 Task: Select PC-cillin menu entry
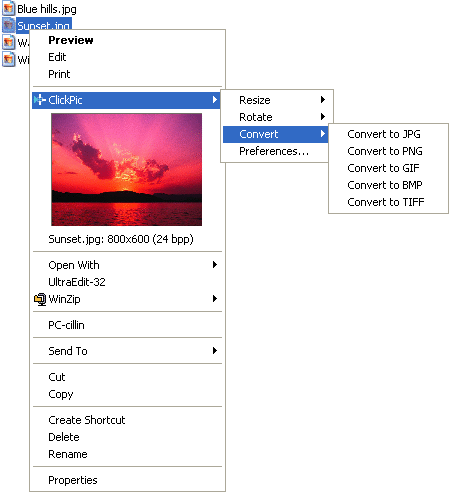pos(127,325)
